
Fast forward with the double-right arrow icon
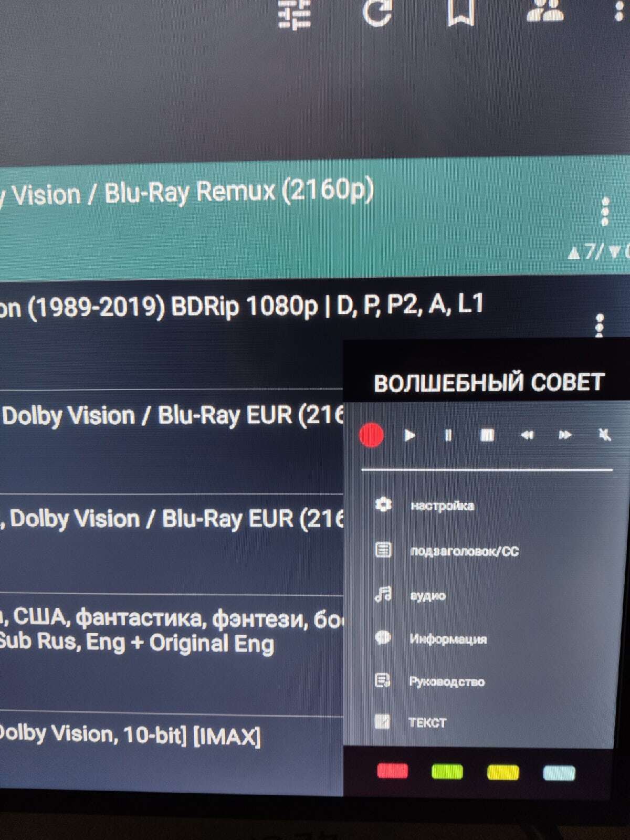click(x=565, y=435)
